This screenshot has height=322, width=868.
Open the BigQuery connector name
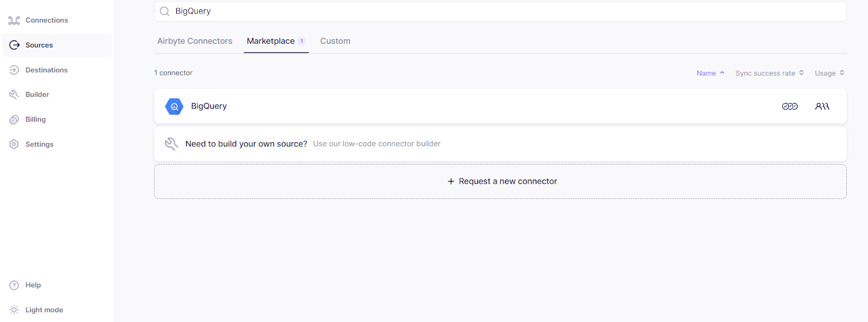pos(209,106)
